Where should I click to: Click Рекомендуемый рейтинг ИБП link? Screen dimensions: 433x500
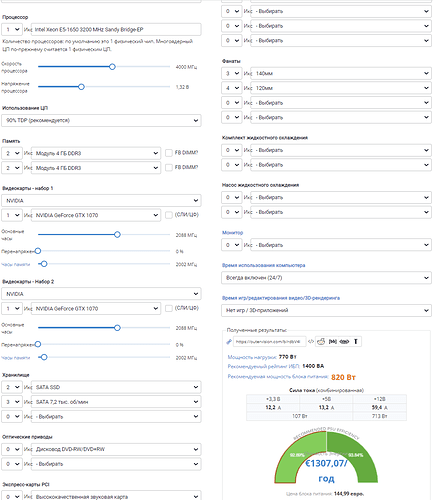click(x=264, y=366)
